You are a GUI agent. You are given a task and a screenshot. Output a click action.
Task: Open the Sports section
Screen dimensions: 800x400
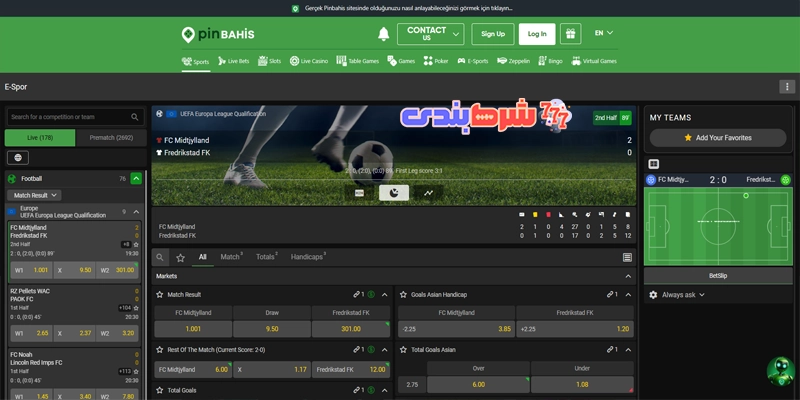[x=195, y=61]
